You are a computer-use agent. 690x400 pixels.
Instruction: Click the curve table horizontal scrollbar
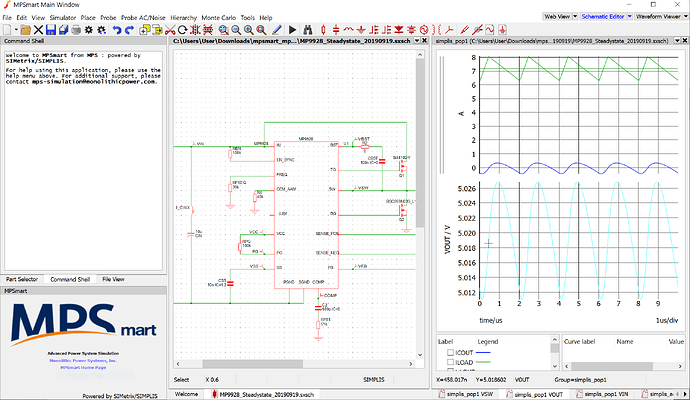pos(612,366)
